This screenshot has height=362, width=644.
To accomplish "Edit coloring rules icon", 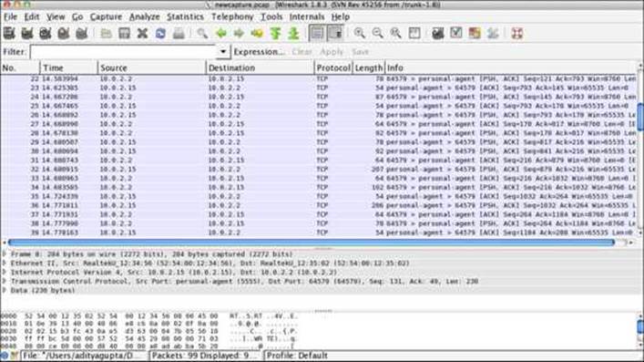I will [x=475, y=34].
